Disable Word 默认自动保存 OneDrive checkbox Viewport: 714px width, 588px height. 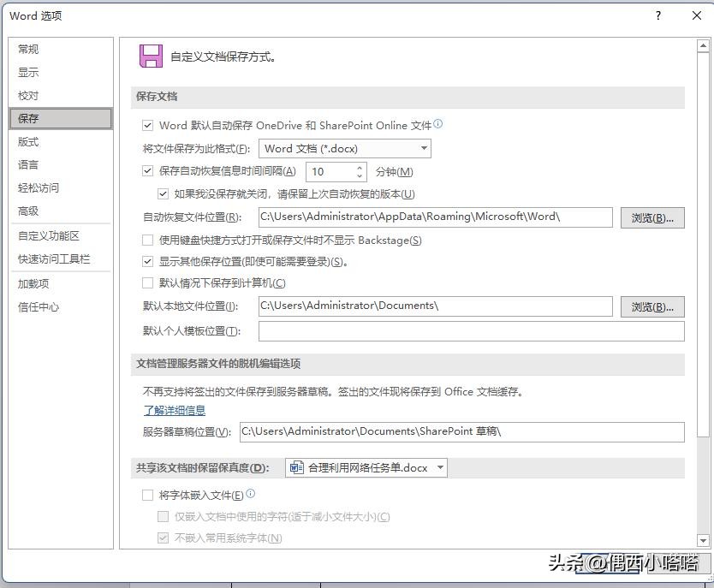coord(148,125)
